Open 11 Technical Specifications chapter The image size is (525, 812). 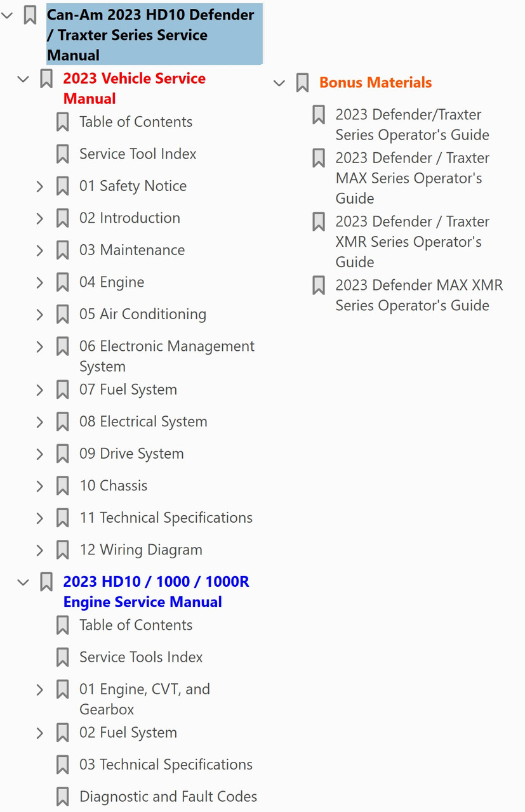[x=166, y=518]
